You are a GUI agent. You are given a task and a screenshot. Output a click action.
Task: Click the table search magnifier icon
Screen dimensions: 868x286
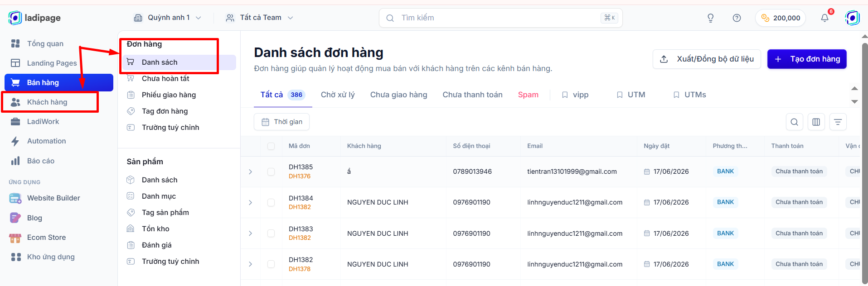click(794, 122)
